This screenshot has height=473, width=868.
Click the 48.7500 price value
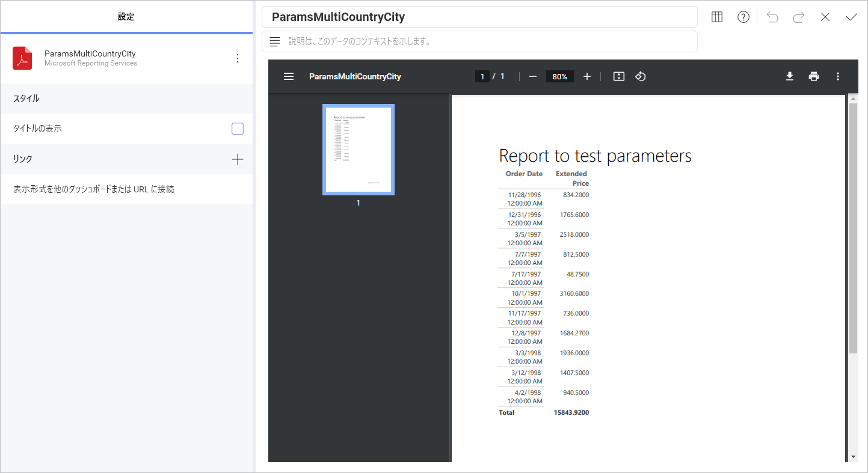577,274
